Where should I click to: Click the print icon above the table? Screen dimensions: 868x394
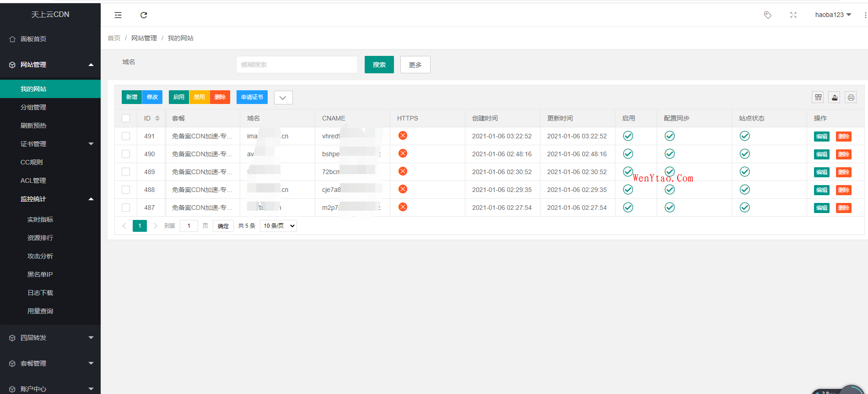pos(851,97)
